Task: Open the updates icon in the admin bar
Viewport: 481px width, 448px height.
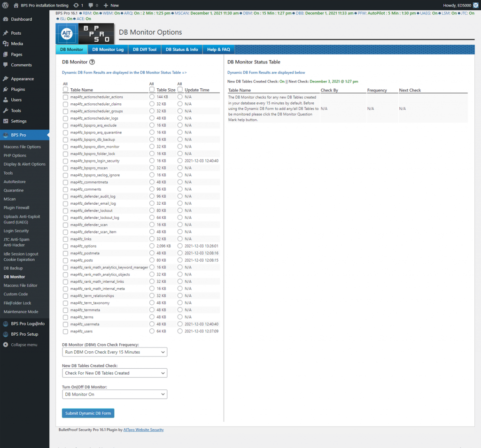Action: 76,5
